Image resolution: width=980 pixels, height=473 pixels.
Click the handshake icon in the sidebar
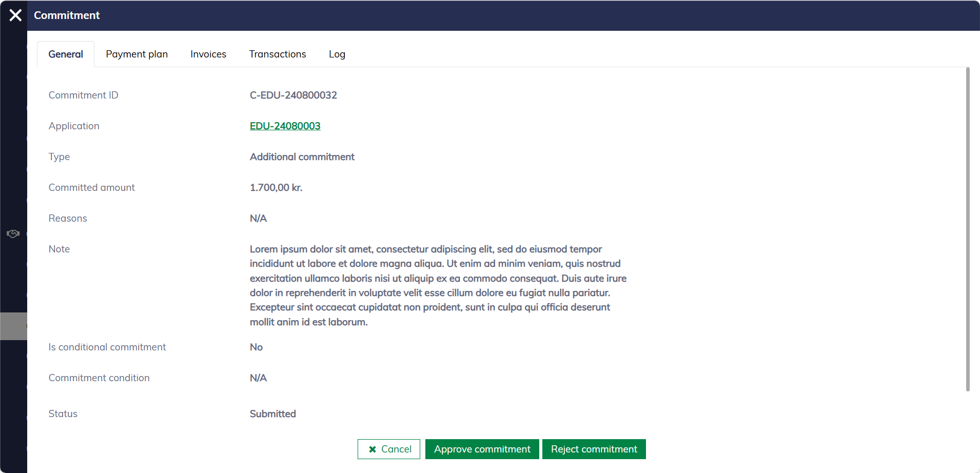[x=13, y=234]
